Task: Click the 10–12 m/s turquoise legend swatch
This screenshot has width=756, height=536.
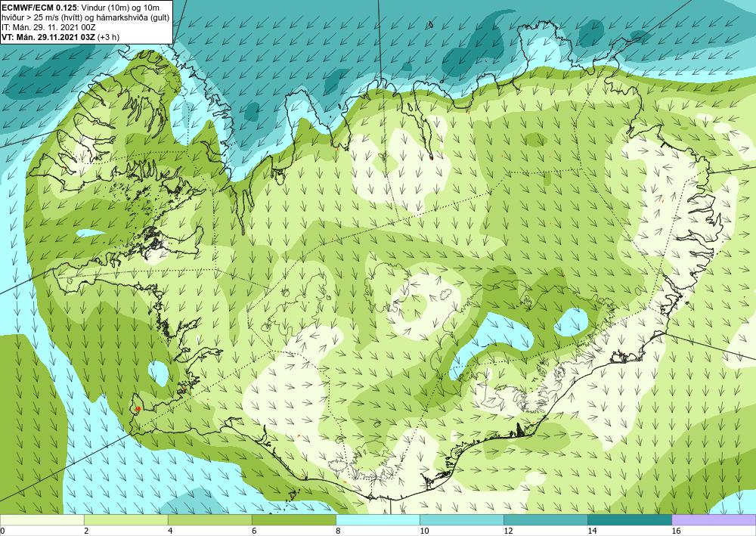Action: [x=462, y=519]
